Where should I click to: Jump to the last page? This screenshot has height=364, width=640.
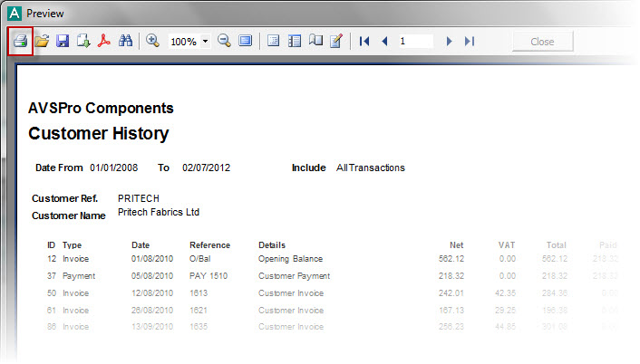(469, 42)
